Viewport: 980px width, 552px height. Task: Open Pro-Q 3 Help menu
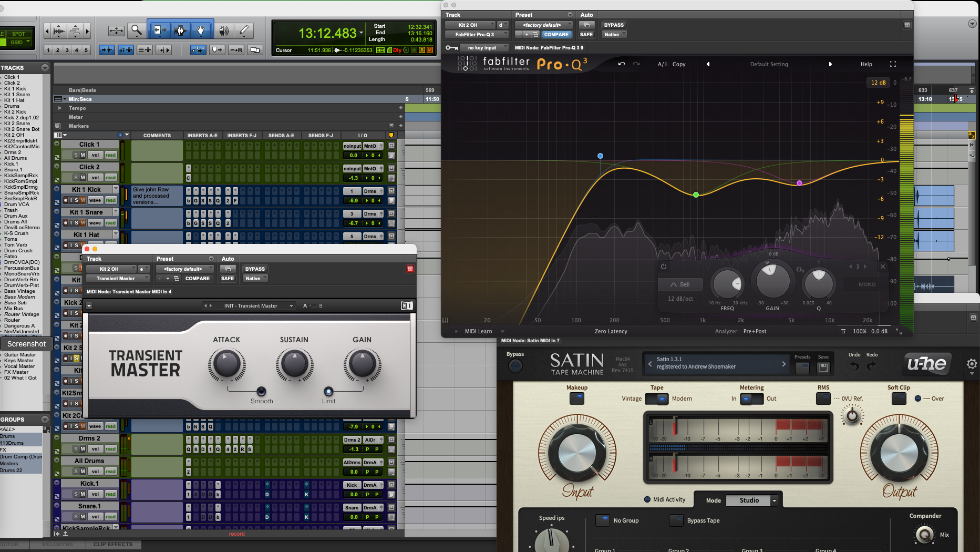tap(866, 64)
